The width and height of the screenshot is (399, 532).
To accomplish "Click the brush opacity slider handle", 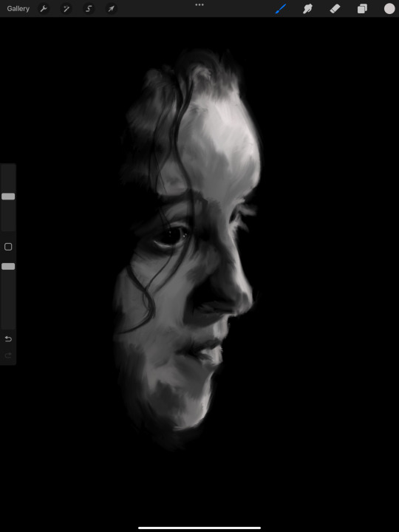I will pyautogui.click(x=8, y=266).
